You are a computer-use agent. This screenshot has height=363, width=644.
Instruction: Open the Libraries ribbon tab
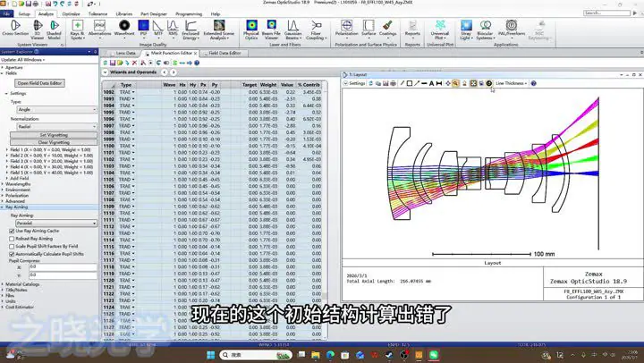(124, 13)
